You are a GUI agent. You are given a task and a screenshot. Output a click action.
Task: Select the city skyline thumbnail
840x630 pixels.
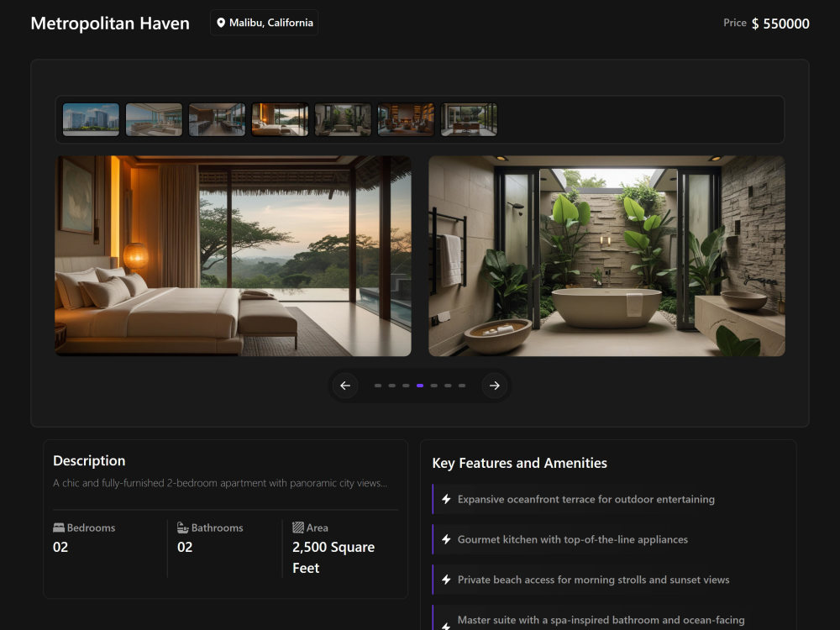tap(91, 119)
